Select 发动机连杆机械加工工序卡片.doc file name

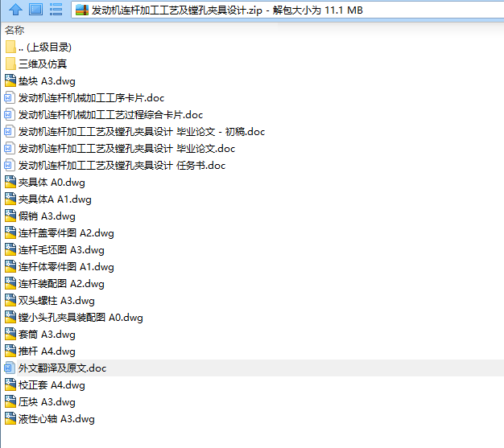coord(91,98)
